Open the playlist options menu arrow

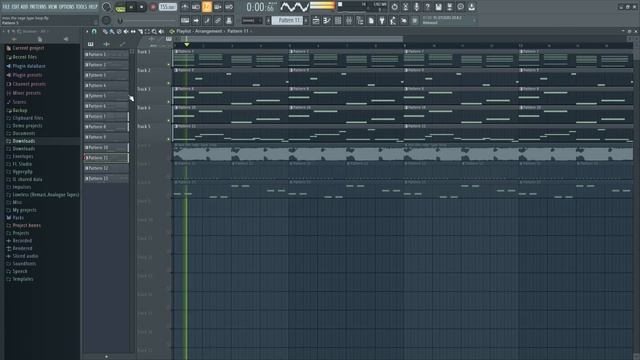coord(87,31)
